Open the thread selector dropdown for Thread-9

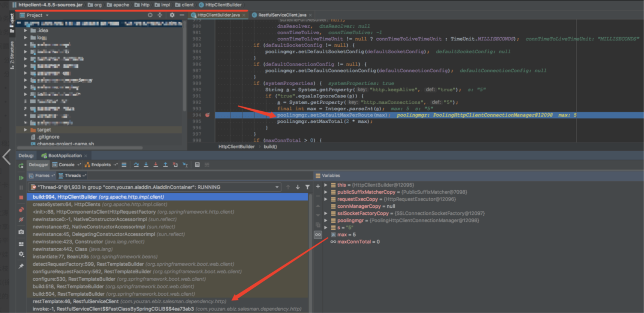coord(277,187)
